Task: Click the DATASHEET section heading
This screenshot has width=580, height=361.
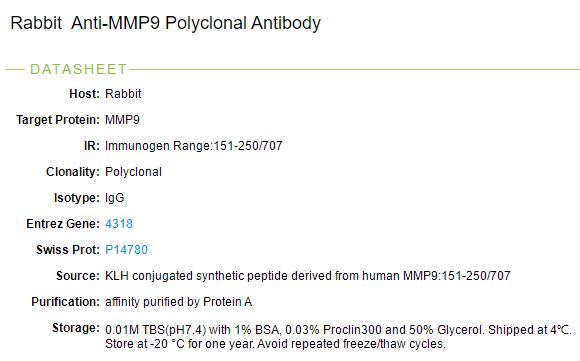Action: 78,69
